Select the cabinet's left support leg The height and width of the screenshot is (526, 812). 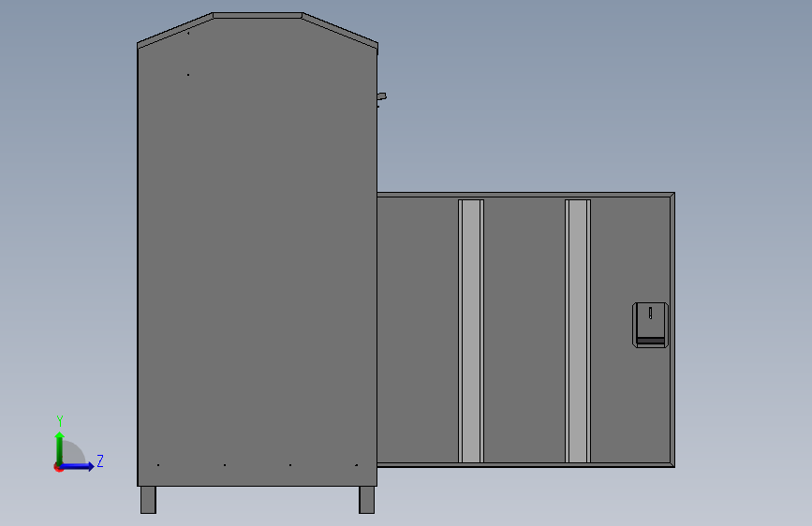(x=148, y=500)
